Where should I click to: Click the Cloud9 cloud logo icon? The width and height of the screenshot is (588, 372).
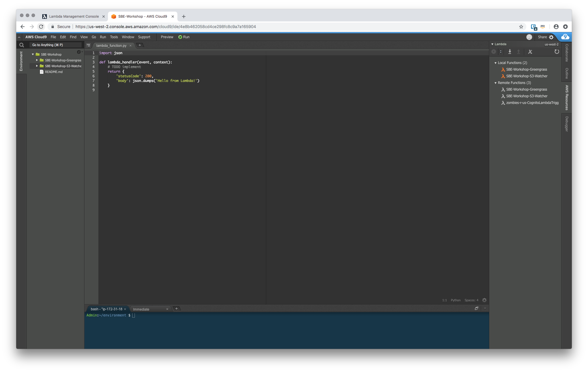tap(565, 37)
